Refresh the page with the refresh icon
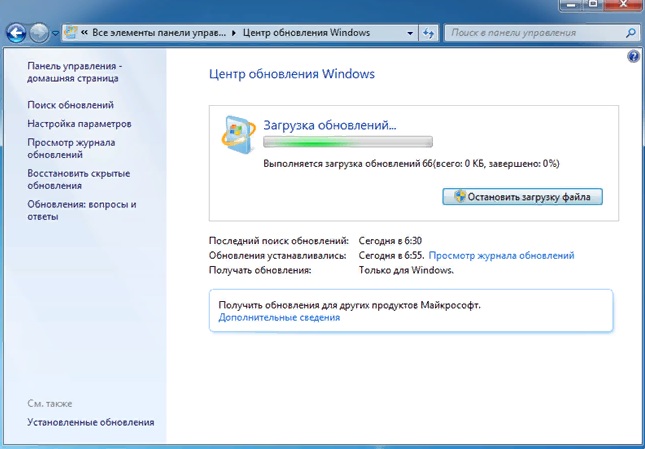Screen dimensions: 645x449 (429, 33)
